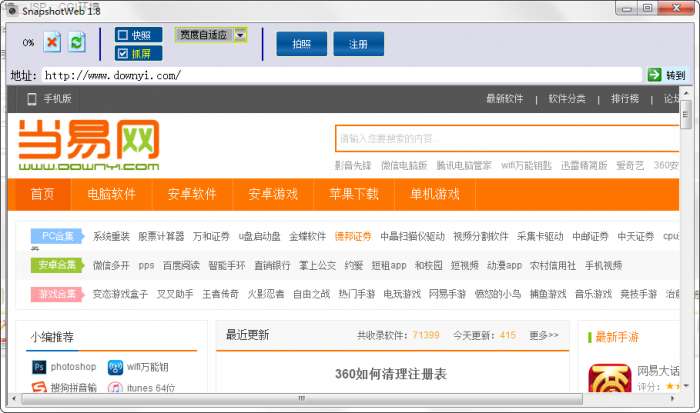Click the 系统重装 link
This screenshot has width=700, height=413.
point(111,236)
